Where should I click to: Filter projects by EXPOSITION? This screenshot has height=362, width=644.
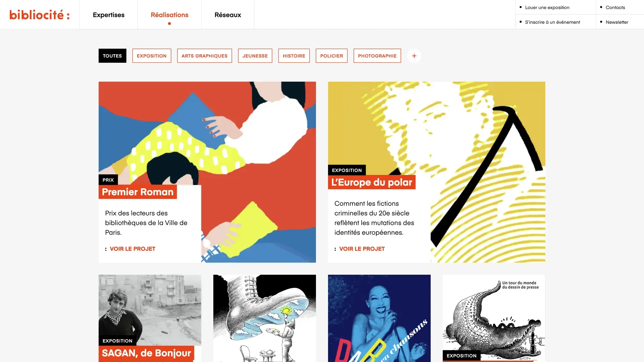pos(152,56)
